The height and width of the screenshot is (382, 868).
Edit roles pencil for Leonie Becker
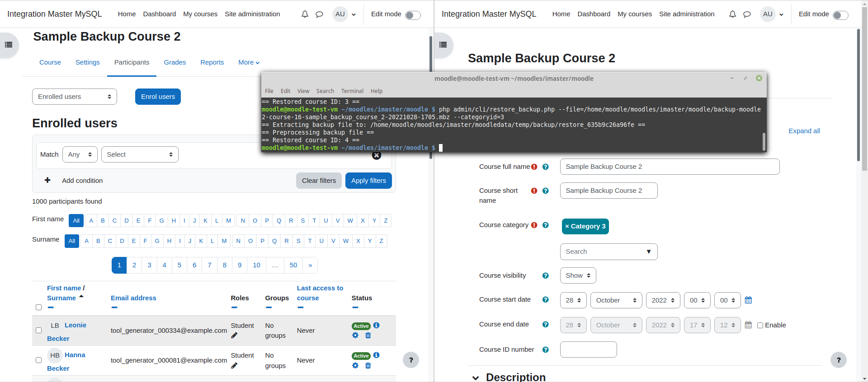tap(234, 335)
